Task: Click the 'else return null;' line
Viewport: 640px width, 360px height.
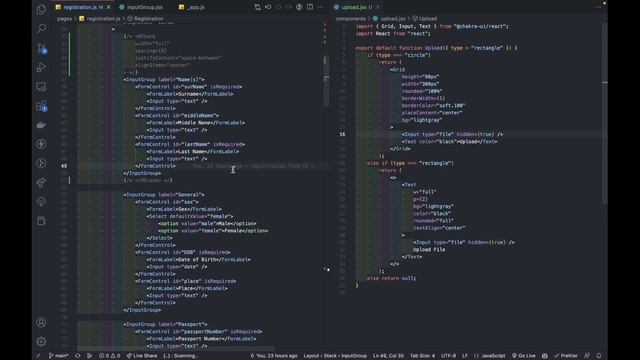Action: point(391,278)
